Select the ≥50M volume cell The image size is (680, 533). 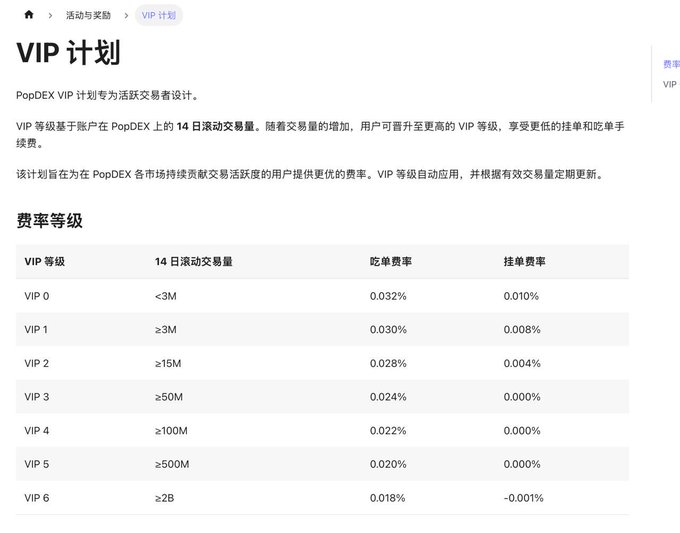[x=169, y=397]
